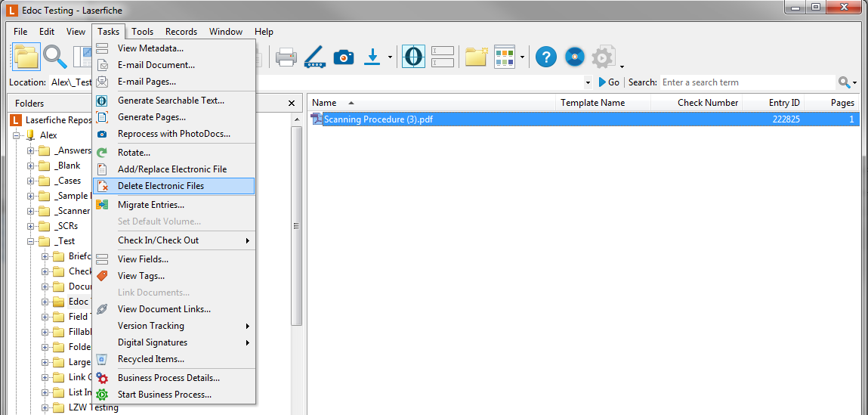The width and height of the screenshot is (868, 415).
Task: Choose Generate Searchable Text
Action: pos(174,101)
